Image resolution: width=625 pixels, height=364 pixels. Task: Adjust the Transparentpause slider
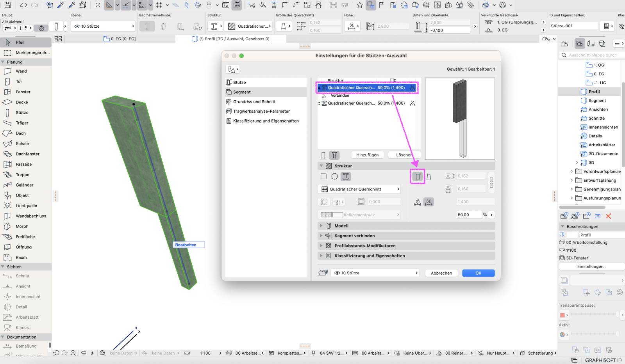[x=594, y=314]
